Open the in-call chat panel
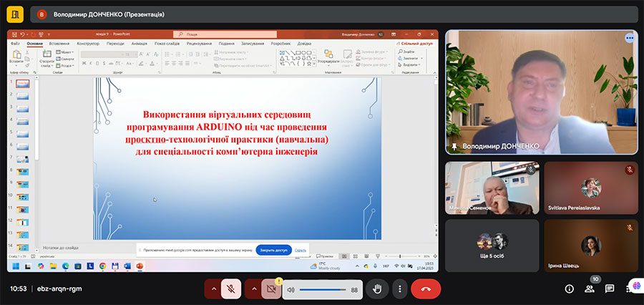Image resolution: width=644 pixels, height=305 pixels. (610, 289)
